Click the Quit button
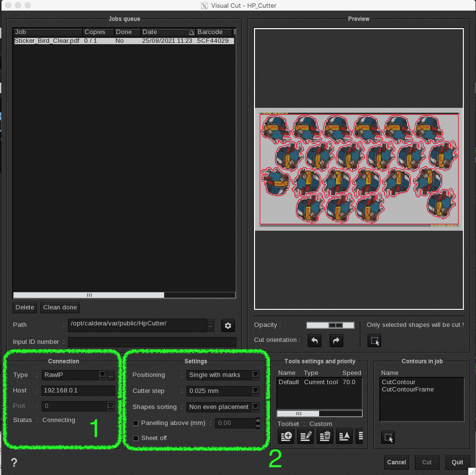This screenshot has height=475, width=476. click(x=457, y=462)
